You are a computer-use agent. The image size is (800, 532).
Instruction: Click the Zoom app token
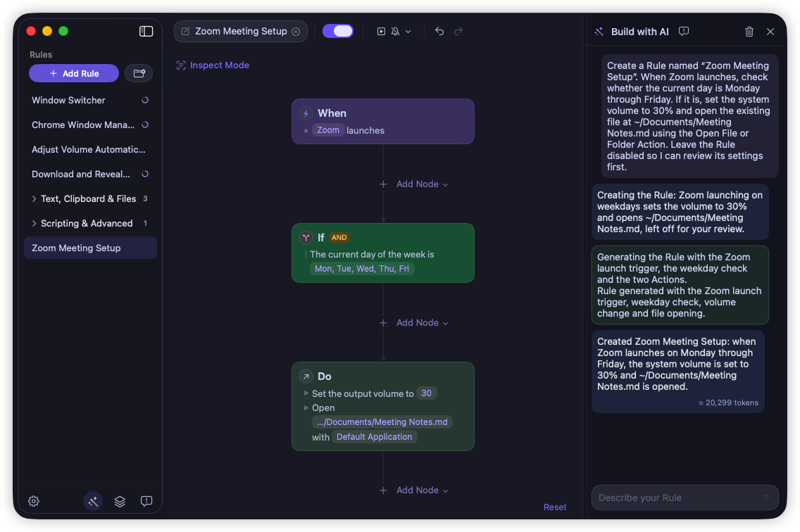pos(328,130)
